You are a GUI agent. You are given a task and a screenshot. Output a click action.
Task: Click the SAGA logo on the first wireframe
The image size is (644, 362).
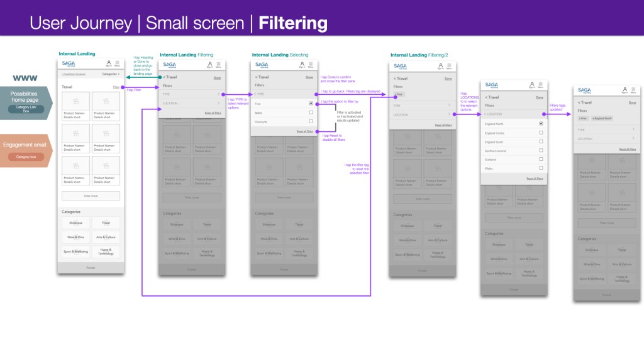[69, 63]
